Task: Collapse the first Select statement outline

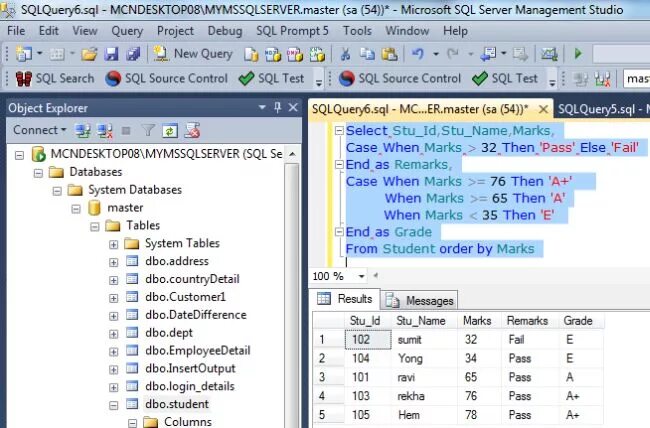Action: (x=339, y=131)
